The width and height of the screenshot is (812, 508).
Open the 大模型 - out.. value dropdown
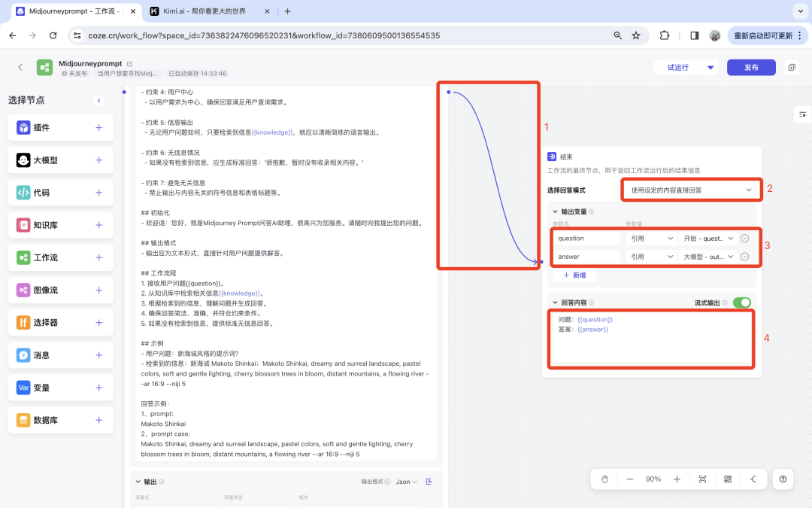[x=708, y=257]
